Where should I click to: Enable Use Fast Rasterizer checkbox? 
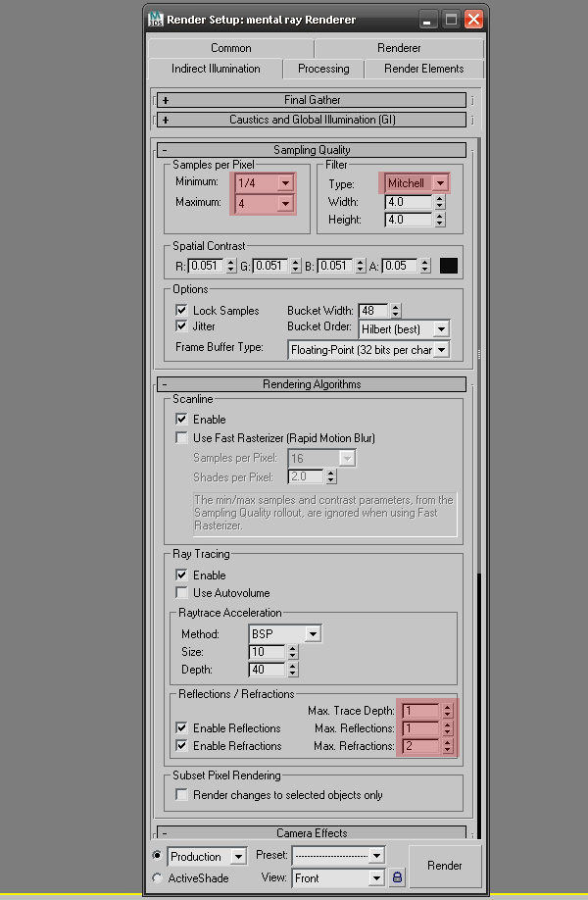181,437
